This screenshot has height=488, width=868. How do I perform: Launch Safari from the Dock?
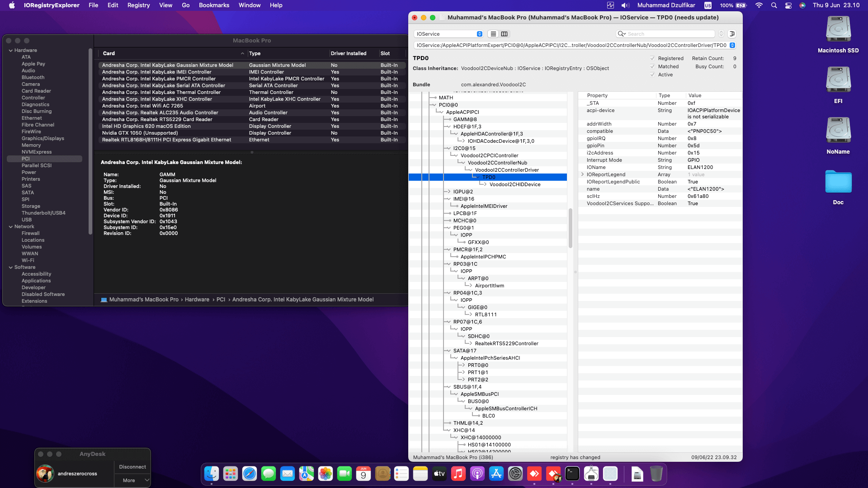[x=250, y=474]
